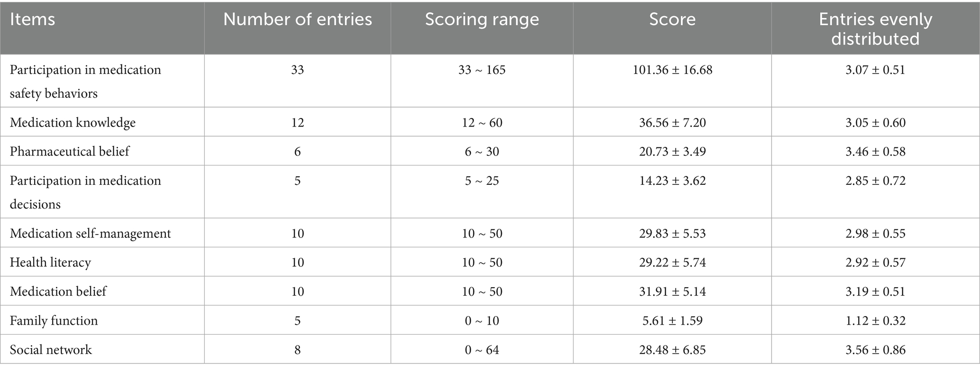
Task: Click the "Family function" row label
Action: [54, 321]
